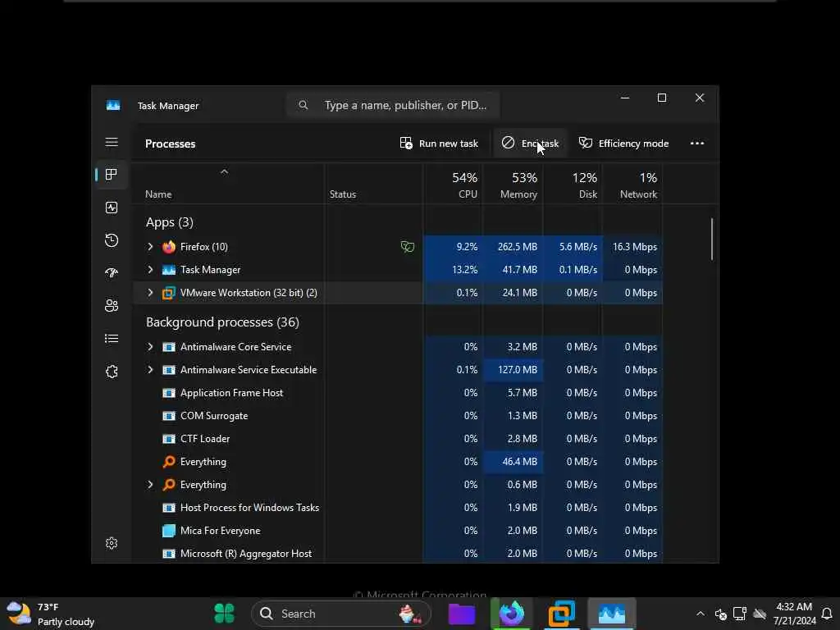
Task: Switch to VMware Workstation on taskbar
Action: pyautogui.click(x=561, y=614)
